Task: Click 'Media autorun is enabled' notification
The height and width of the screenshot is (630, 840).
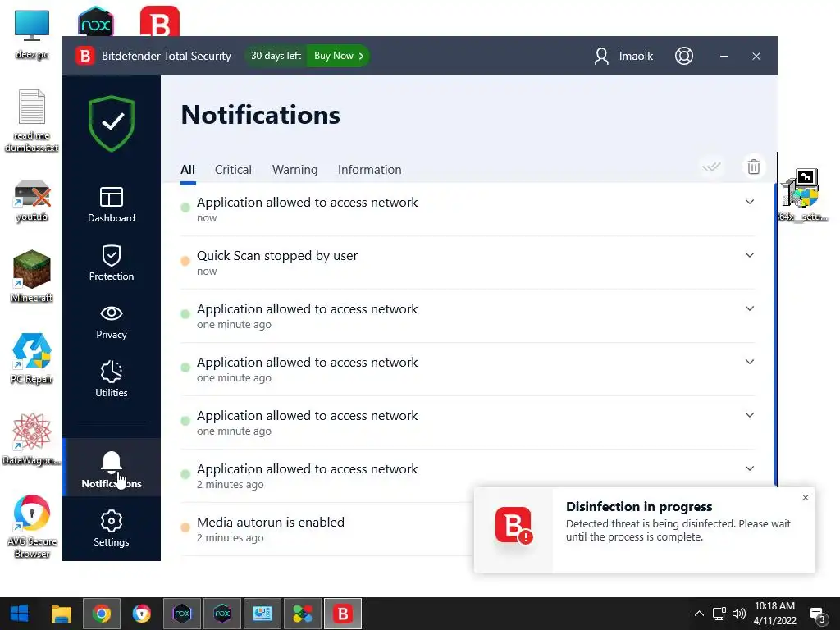Action: (x=271, y=523)
